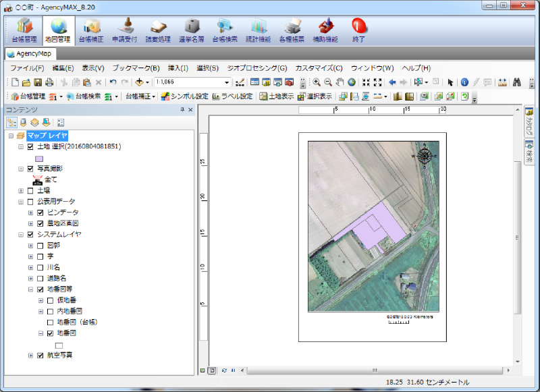Uncheck the 写真撮影 layer checkbox
Screen dimensions: 540x392
coord(30,169)
